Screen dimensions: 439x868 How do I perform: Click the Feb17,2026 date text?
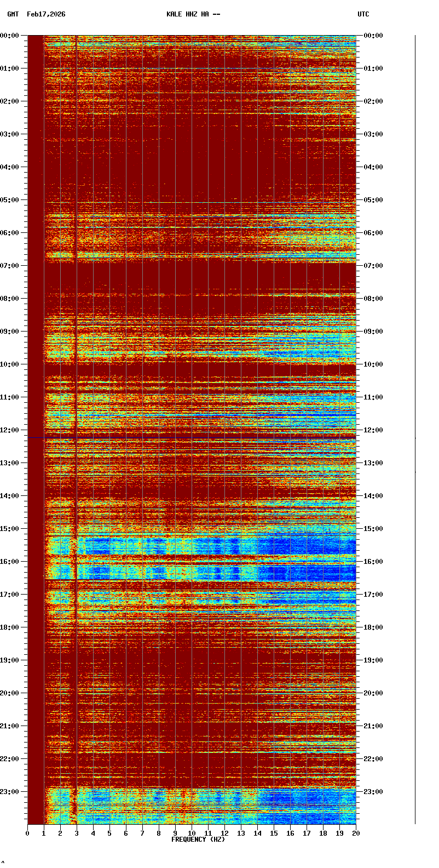46,14
